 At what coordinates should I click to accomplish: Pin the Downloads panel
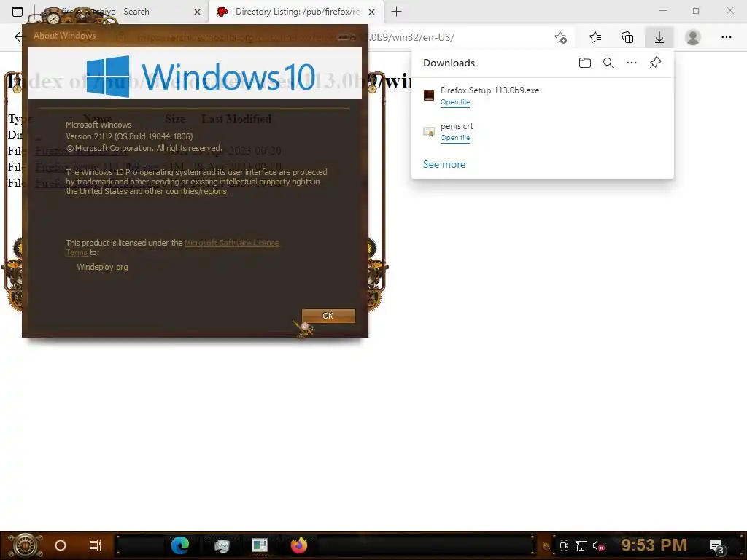(655, 63)
